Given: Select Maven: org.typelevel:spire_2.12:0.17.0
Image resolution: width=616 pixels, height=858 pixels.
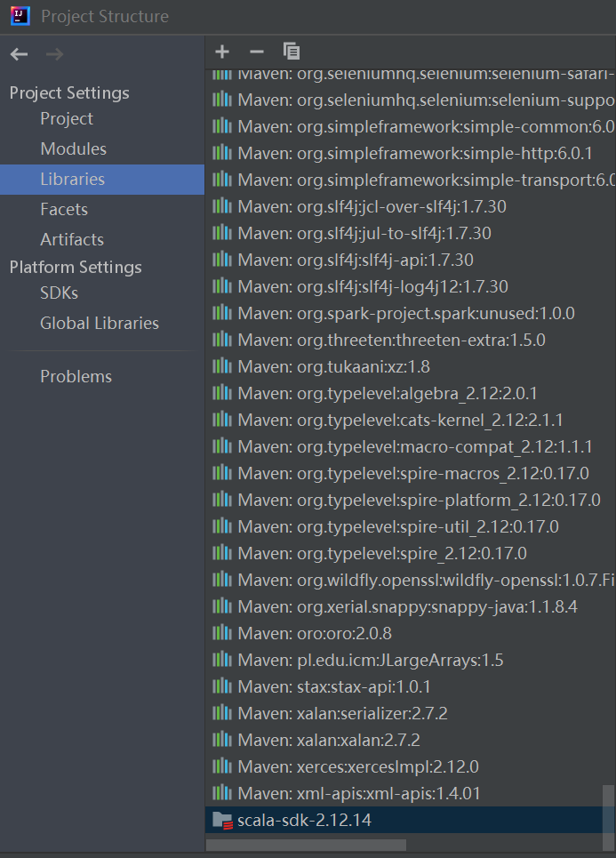Looking at the screenshot, I should (x=411, y=553).
